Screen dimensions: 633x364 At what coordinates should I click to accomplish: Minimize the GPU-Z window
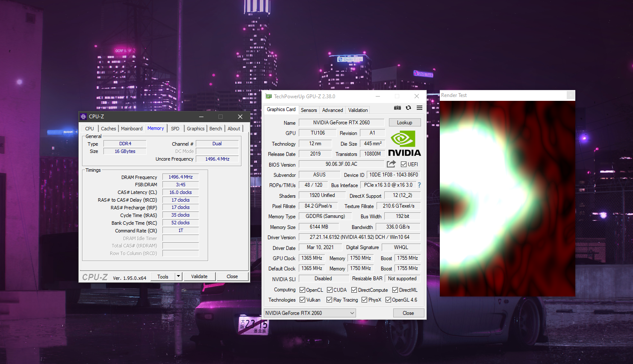[378, 97]
